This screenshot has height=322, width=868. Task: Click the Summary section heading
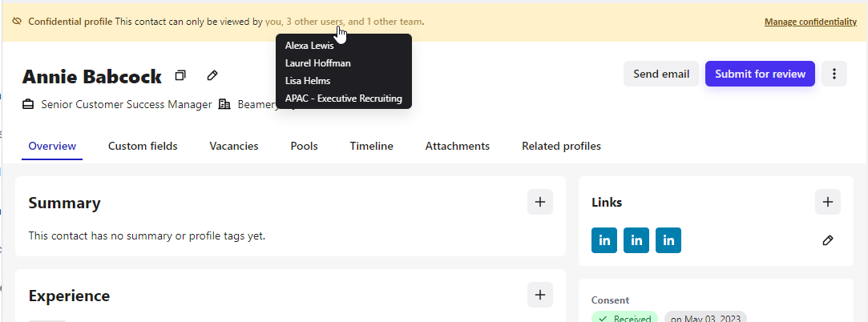[x=64, y=203]
